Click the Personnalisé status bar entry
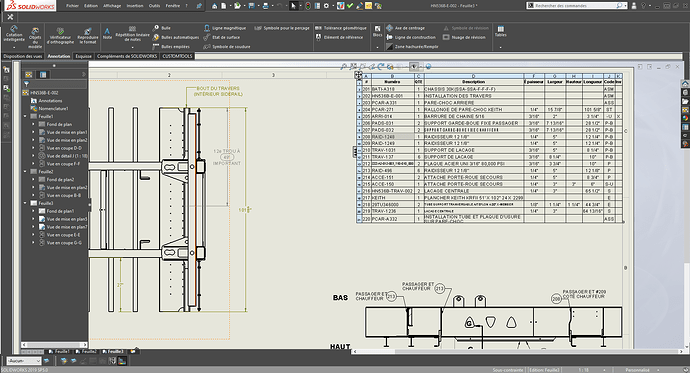 [x=638, y=370]
